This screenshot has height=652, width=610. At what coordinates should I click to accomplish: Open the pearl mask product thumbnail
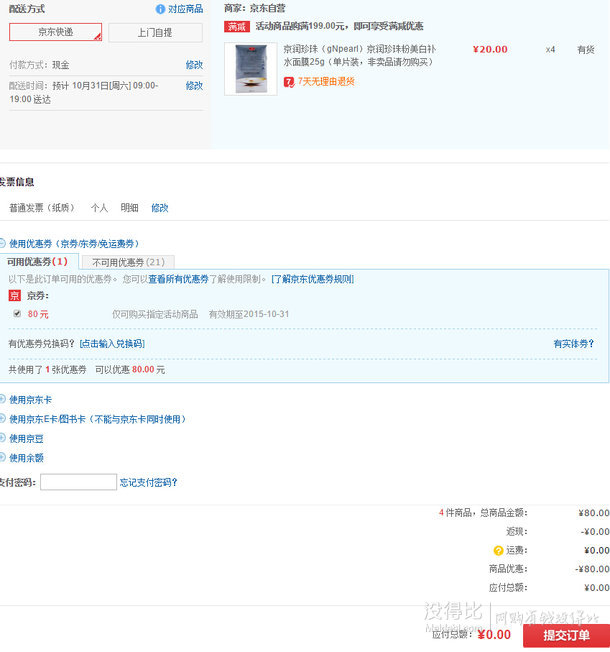pos(251,69)
